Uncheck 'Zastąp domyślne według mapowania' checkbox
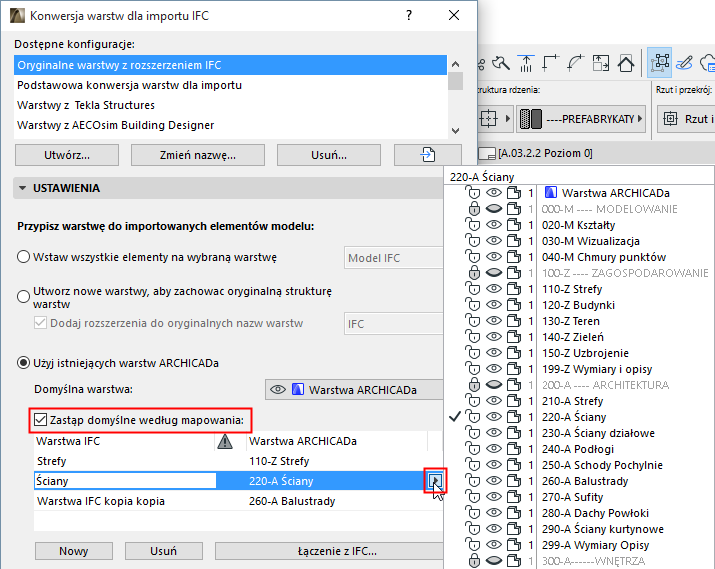The image size is (715, 569). [40, 420]
